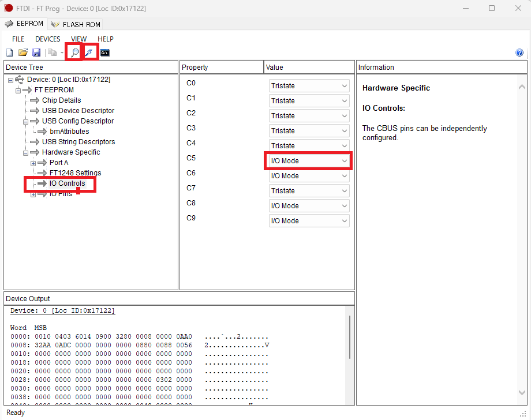Expand the Port A node
Screen dimensions: 531x420
[x=33, y=163]
